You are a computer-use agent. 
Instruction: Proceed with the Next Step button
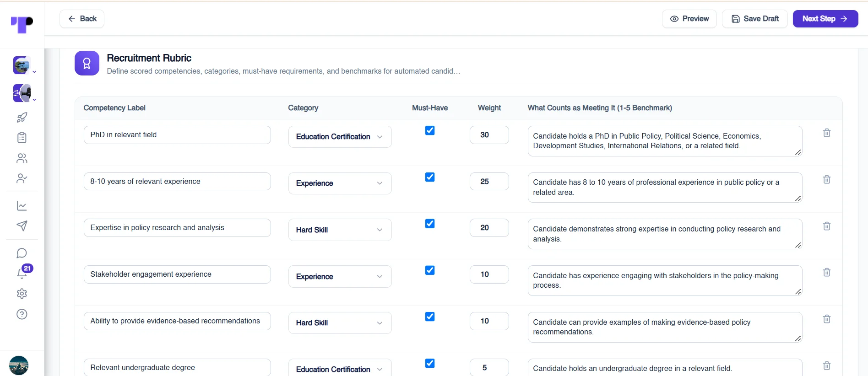[825, 19]
